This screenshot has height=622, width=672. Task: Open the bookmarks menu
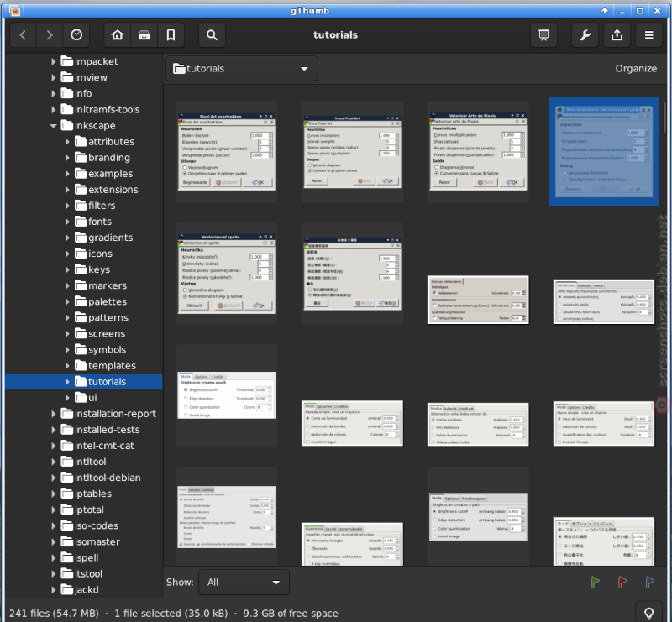[x=171, y=35]
